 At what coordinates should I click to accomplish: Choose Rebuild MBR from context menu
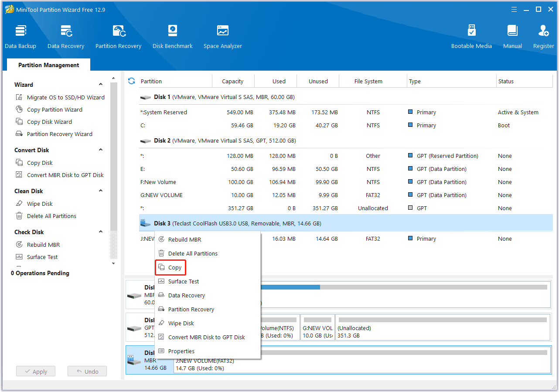(208, 239)
